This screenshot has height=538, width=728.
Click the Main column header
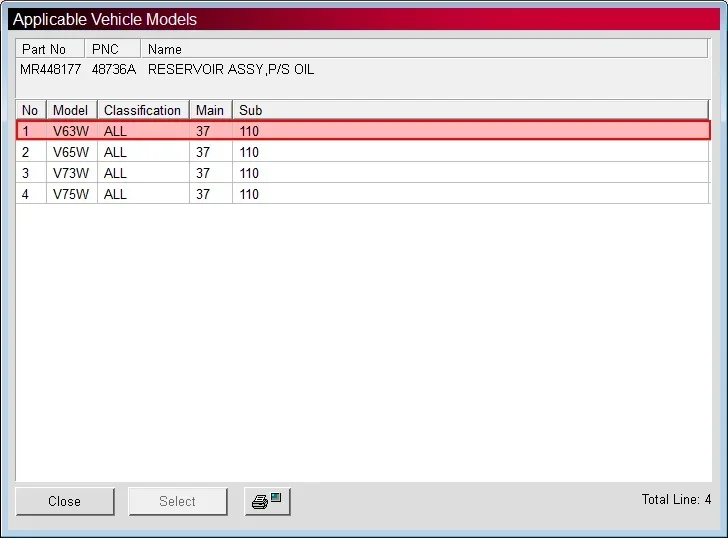(x=210, y=110)
